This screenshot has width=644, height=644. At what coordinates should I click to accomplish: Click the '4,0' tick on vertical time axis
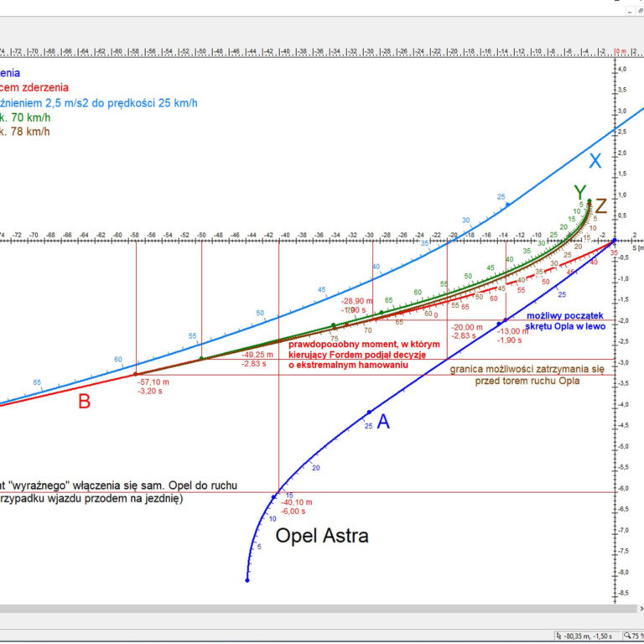pos(622,69)
